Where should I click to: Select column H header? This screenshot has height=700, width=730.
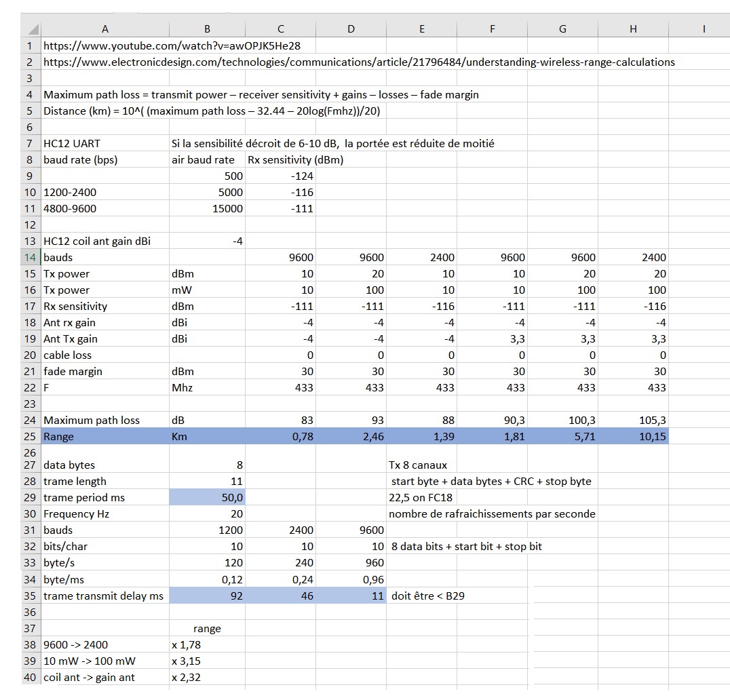coord(633,29)
